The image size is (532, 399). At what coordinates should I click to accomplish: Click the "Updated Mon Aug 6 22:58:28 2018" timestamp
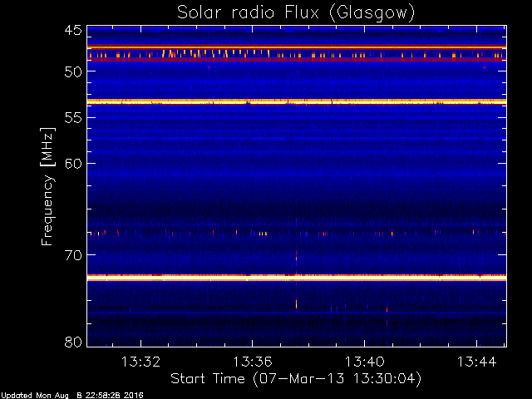coord(71,396)
